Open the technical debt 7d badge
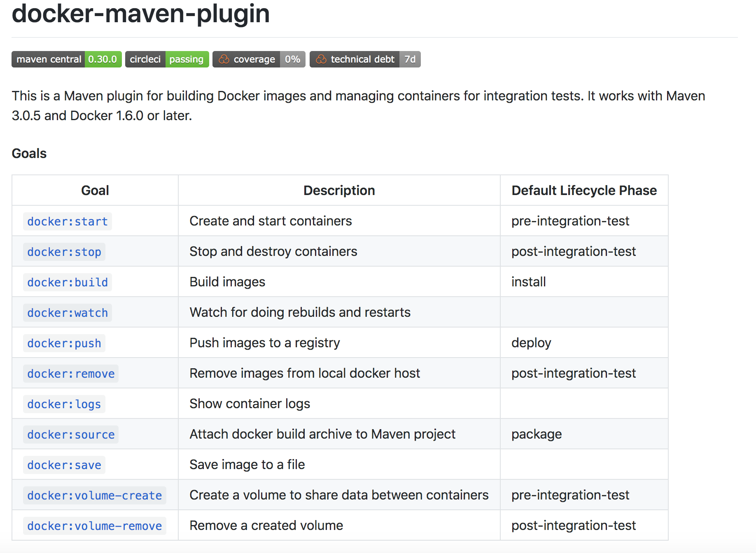The image size is (756, 553). (x=365, y=59)
